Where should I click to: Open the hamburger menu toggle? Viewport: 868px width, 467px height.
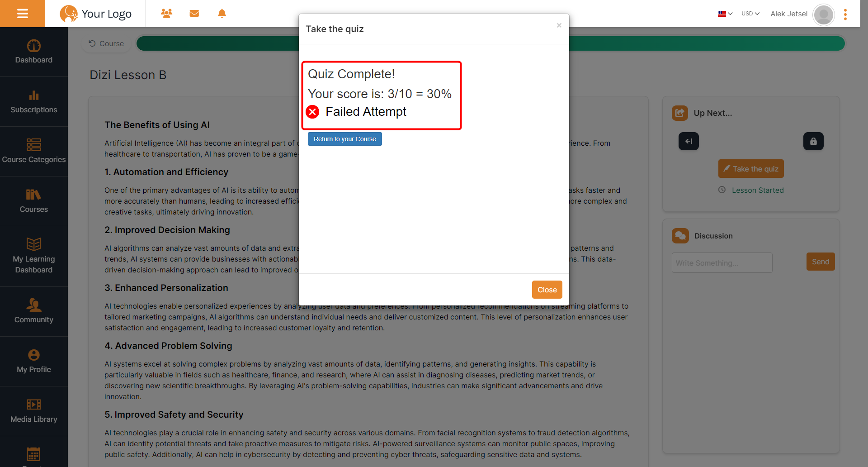click(23, 13)
